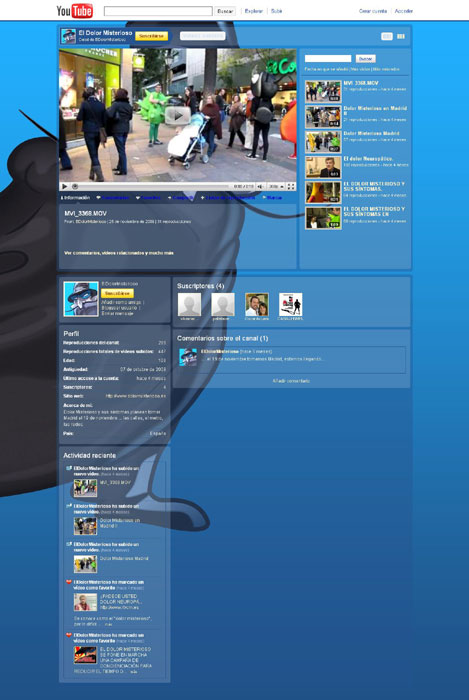Click the top Buscar button

(x=225, y=11)
